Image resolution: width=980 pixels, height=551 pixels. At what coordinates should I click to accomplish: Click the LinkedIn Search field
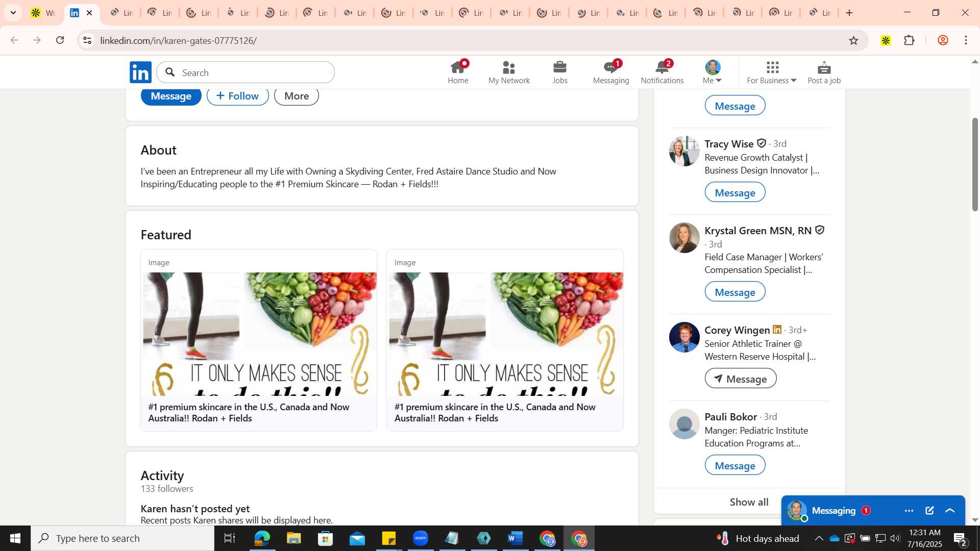246,72
